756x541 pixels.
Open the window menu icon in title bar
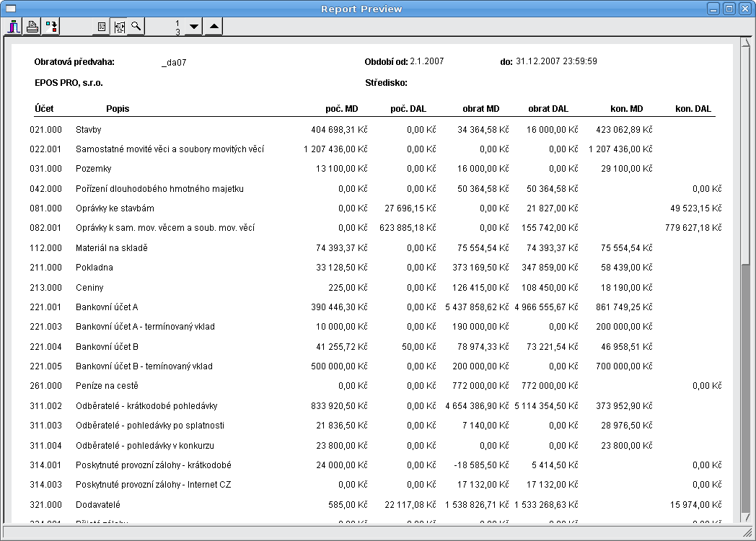click(x=11, y=9)
